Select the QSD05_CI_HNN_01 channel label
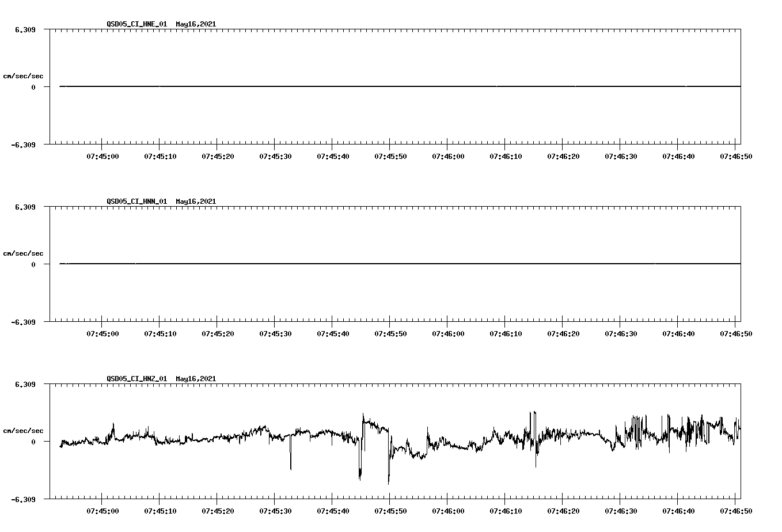Screen dimensions: 782x532 point(136,202)
